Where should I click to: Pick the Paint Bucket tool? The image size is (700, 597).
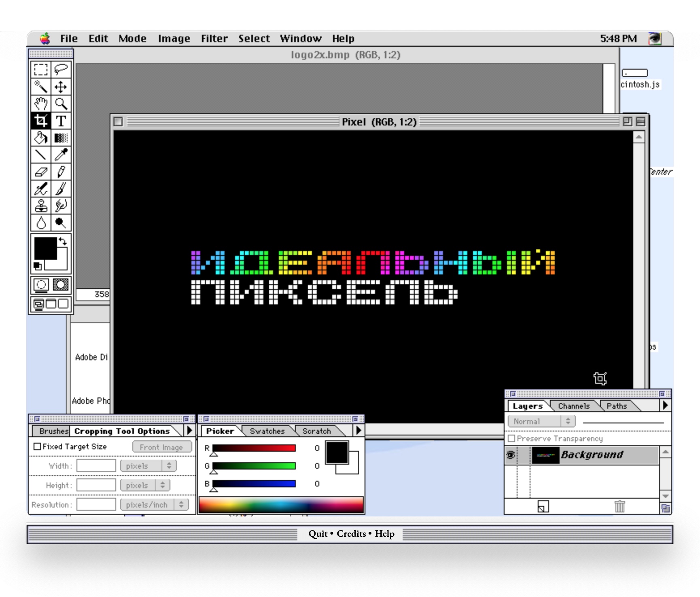click(41, 138)
